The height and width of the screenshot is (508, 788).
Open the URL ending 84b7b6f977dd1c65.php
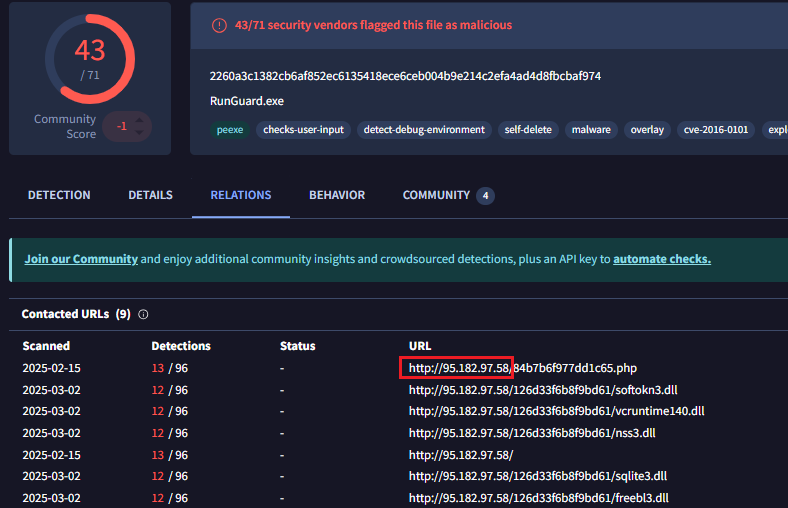[523, 368]
